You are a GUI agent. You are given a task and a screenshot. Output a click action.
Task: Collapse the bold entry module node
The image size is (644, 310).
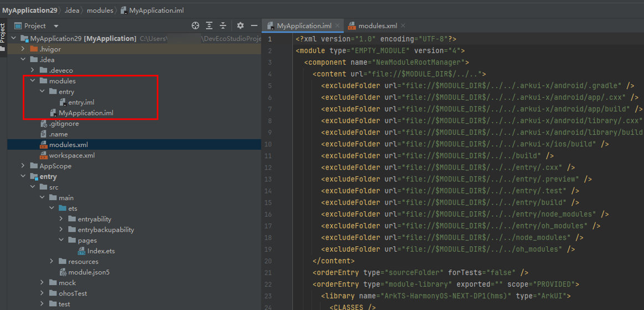tap(23, 177)
